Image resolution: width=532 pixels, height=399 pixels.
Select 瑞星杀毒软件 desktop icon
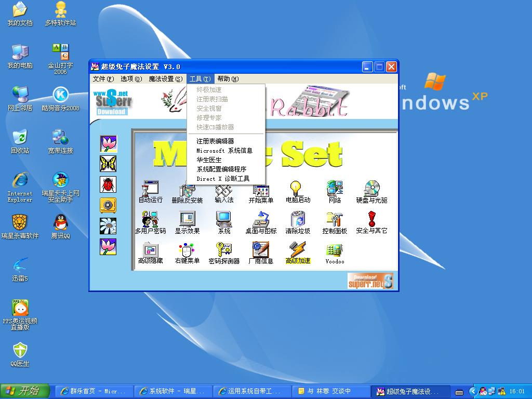click(x=20, y=227)
